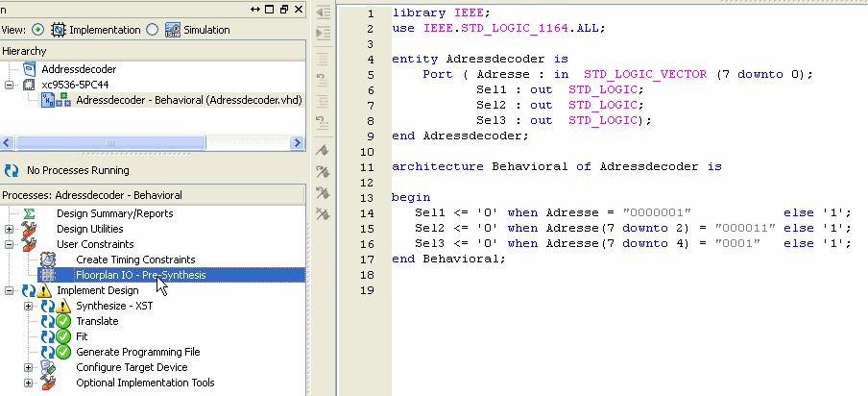Expand the Design Utilities process group
Screen dimensions: 868x396
(x=9, y=229)
